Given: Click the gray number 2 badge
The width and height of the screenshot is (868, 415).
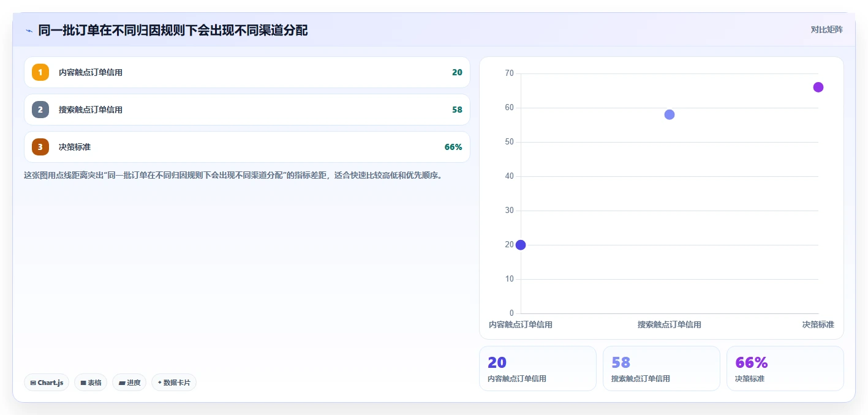Looking at the screenshot, I should [x=40, y=110].
